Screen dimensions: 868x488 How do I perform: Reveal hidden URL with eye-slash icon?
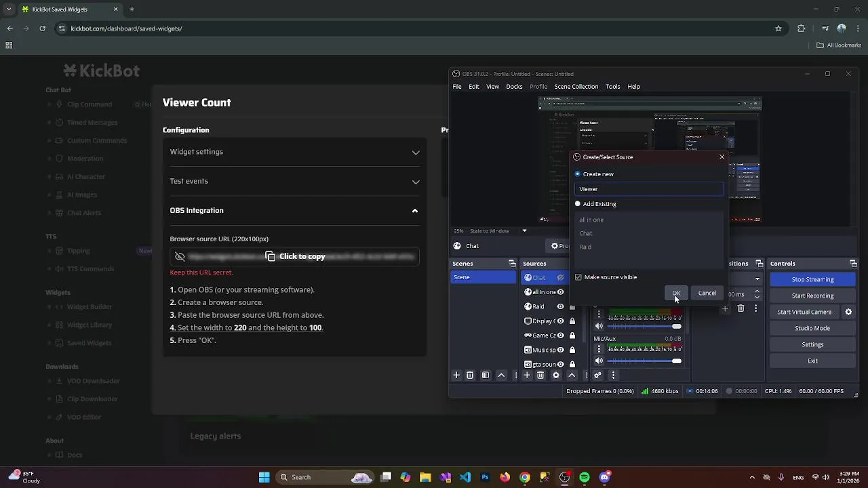(180, 256)
